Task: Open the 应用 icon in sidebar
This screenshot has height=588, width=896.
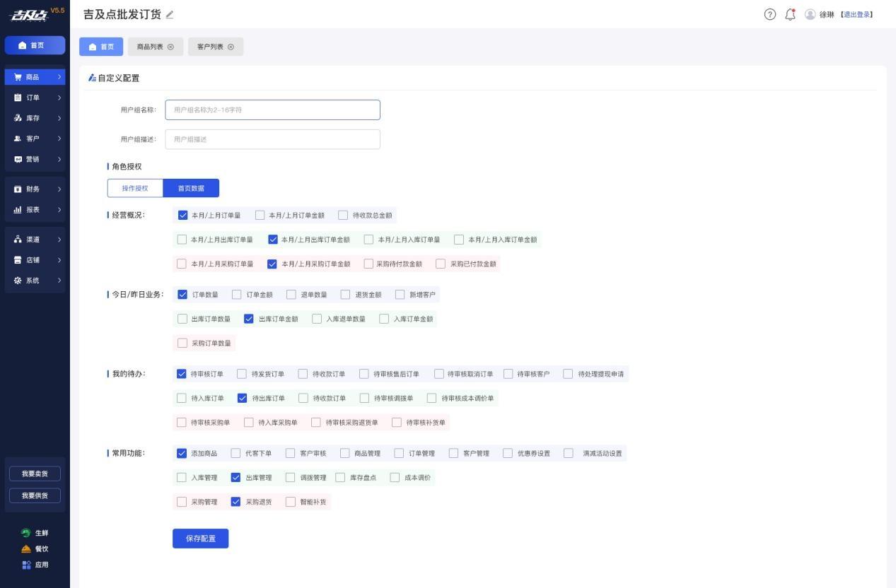Action: (26, 565)
